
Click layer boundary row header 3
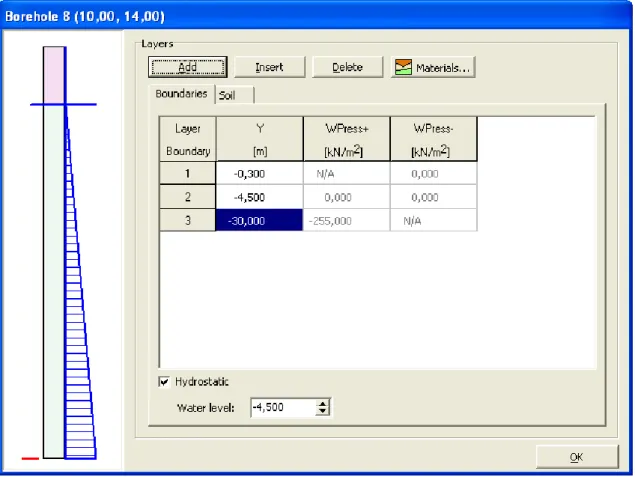tap(188, 221)
